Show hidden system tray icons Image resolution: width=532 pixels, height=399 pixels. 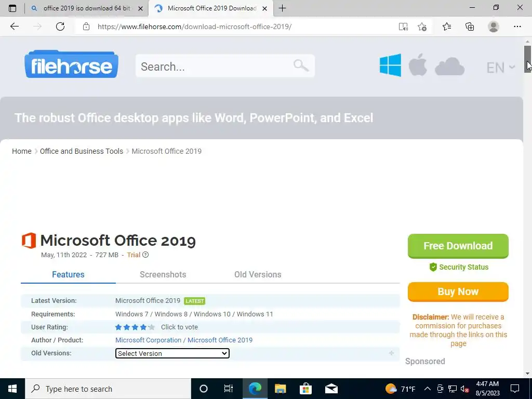point(428,389)
